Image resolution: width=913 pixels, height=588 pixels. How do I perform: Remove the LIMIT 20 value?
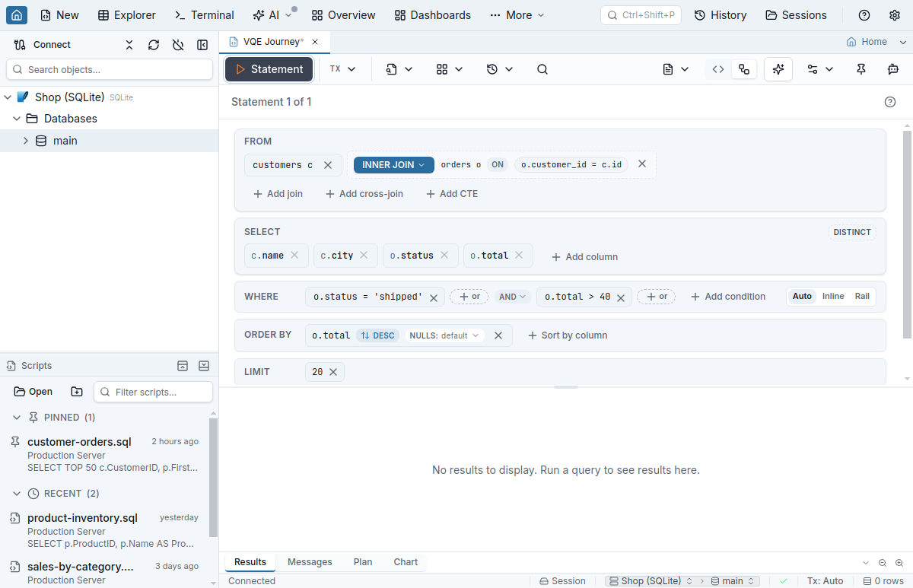[x=333, y=372]
